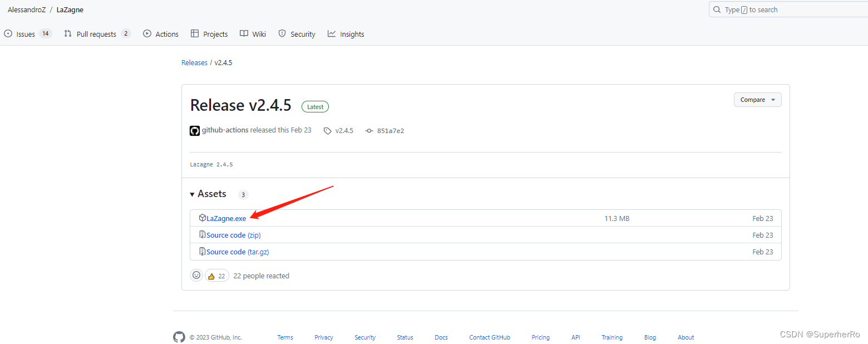868x344 pixels.
Task: Click the commit icon beside 851a7e2
Action: 369,131
